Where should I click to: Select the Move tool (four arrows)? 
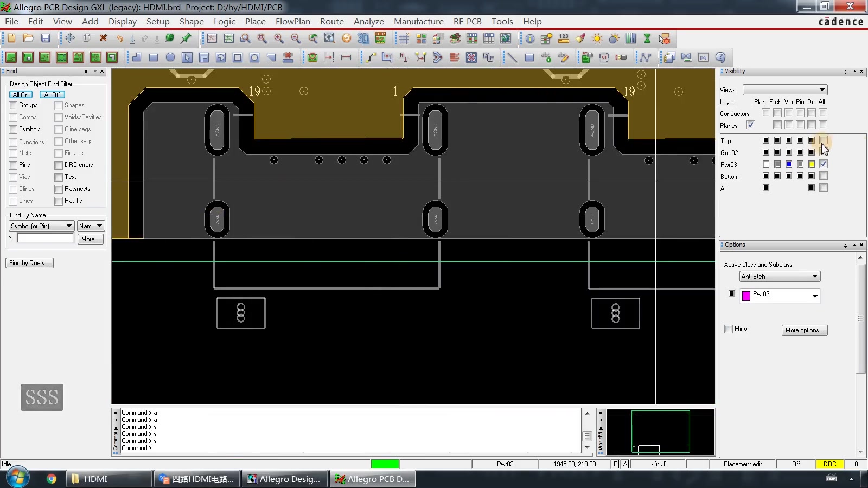click(x=69, y=38)
